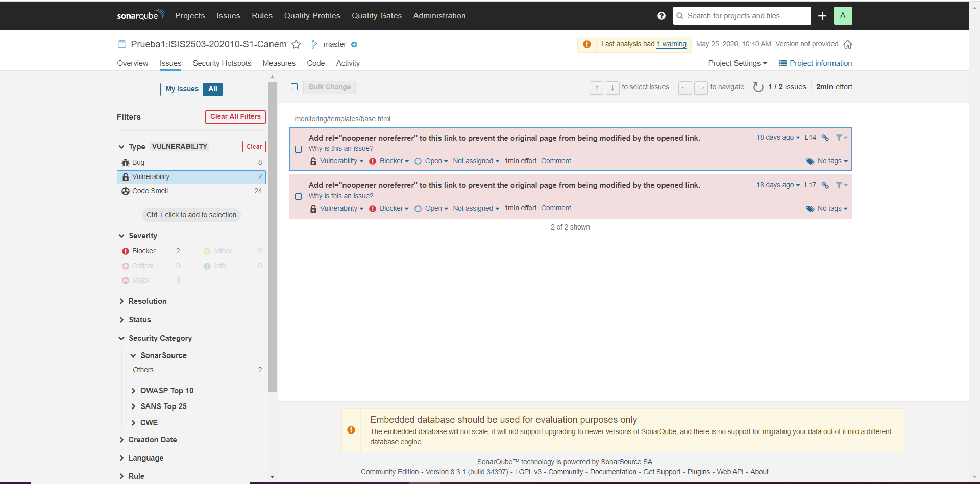Open the help question mark icon
Image resolution: width=980 pixels, height=484 pixels.
click(661, 16)
